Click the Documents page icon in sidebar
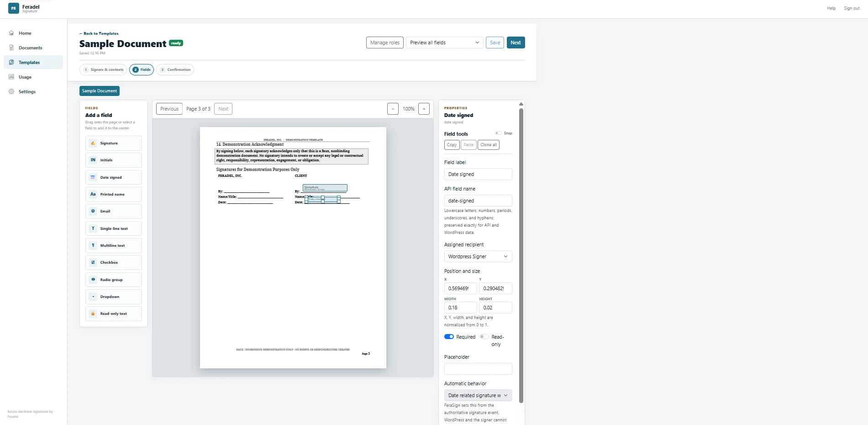The height and width of the screenshot is (425, 868). click(x=11, y=48)
